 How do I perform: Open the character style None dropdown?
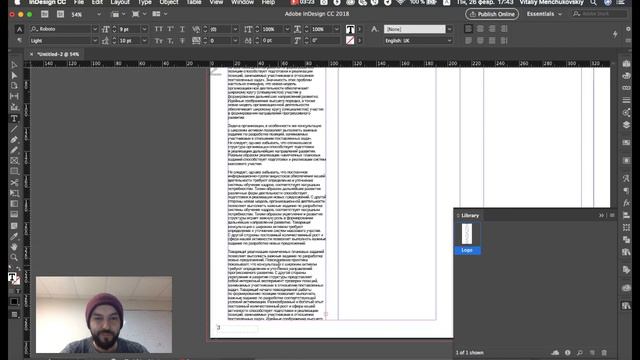point(449,29)
